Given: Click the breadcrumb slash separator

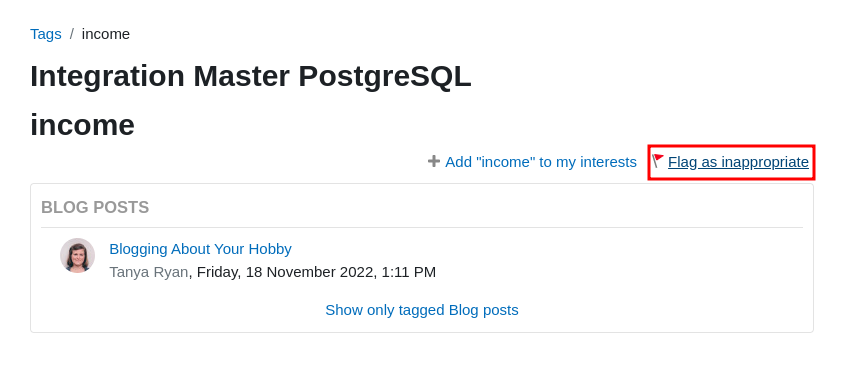Looking at the screenshot, I should click(x=71, y=34).
